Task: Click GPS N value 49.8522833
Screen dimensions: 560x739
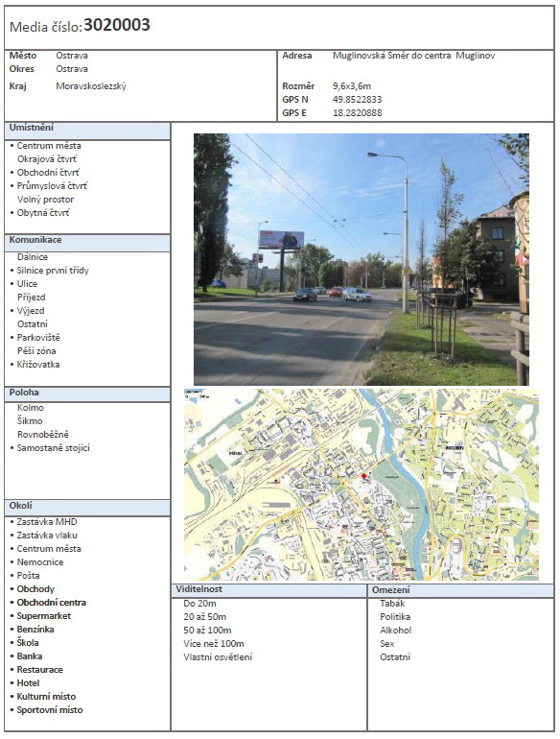Action: click(x=357, y=100)
